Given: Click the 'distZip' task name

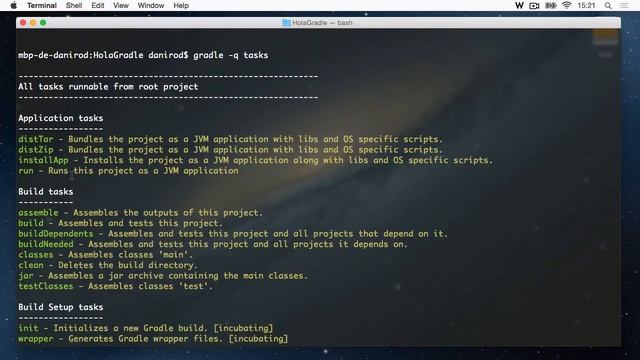Looking at the screenshot, I should (36, 150).
